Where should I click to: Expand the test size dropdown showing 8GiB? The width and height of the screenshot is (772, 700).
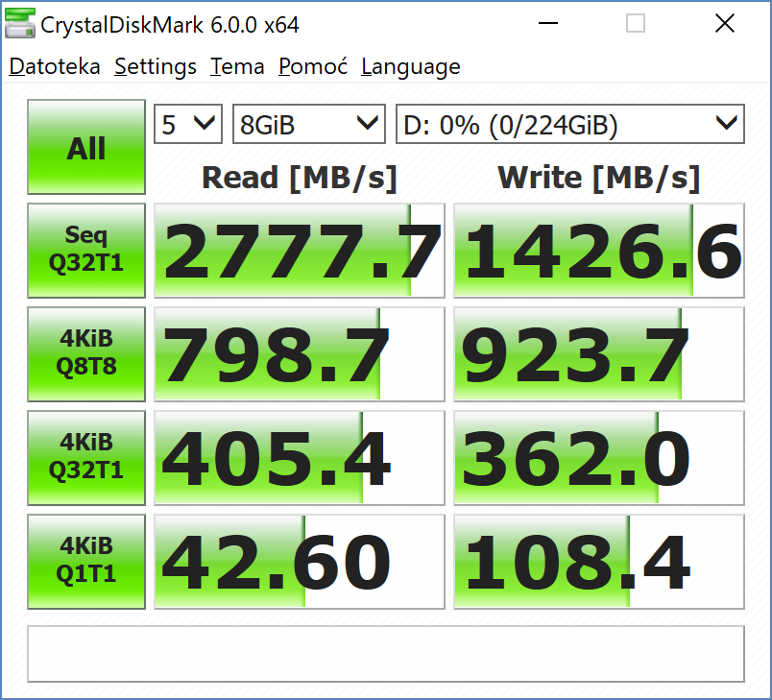click(308, 124)
